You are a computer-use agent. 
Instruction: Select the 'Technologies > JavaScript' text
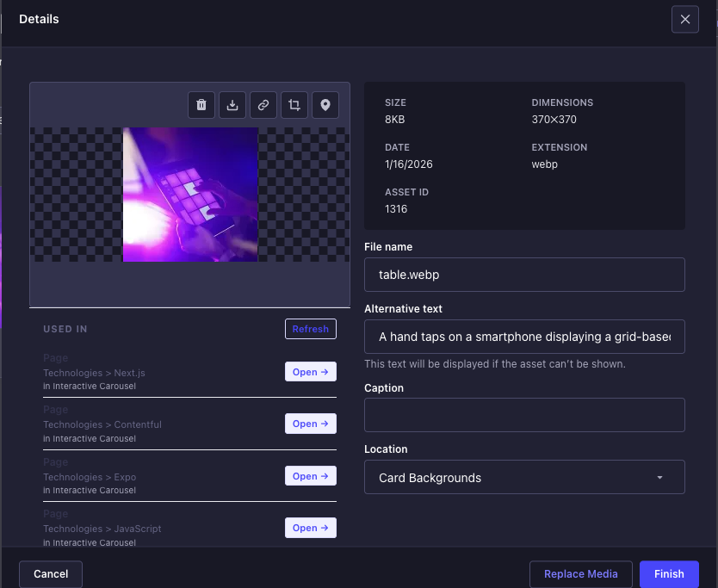pos(102,529)
